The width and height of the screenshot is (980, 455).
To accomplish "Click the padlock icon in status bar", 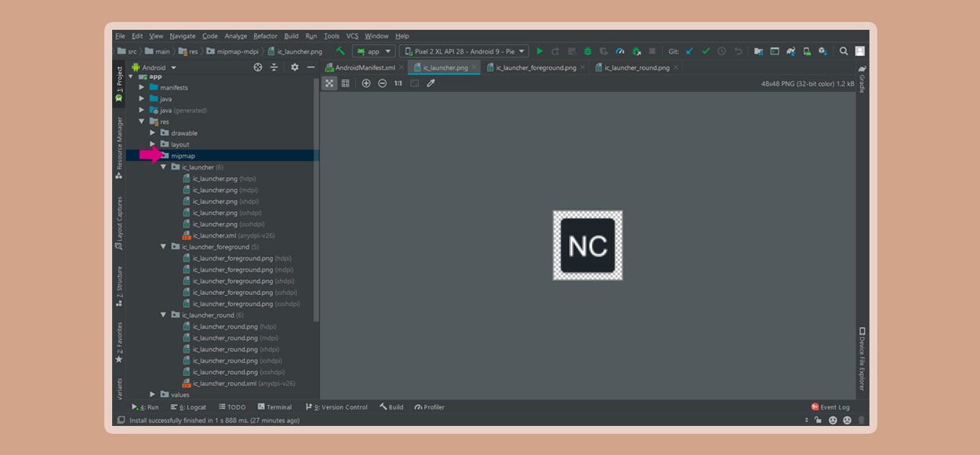I will tap(818, 420).
